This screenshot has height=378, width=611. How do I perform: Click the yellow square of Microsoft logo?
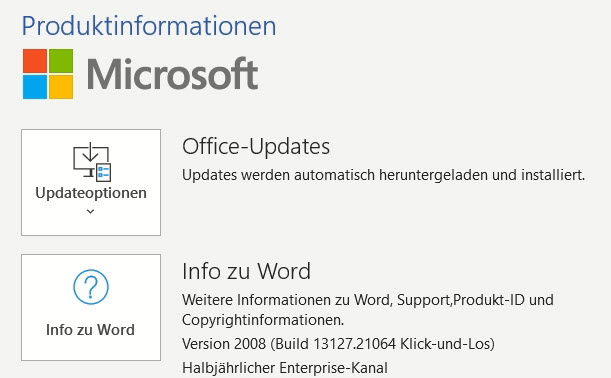pyautogui.click(x=61, y=87)
